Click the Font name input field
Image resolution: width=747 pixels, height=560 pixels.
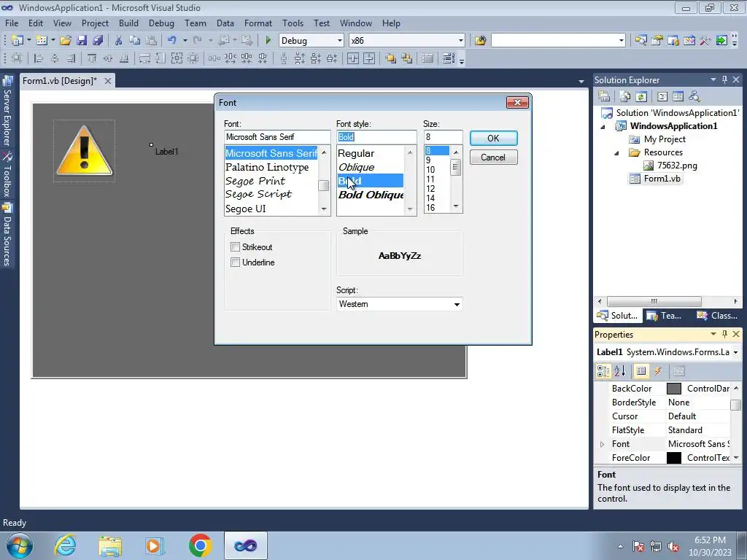[277, 137]
